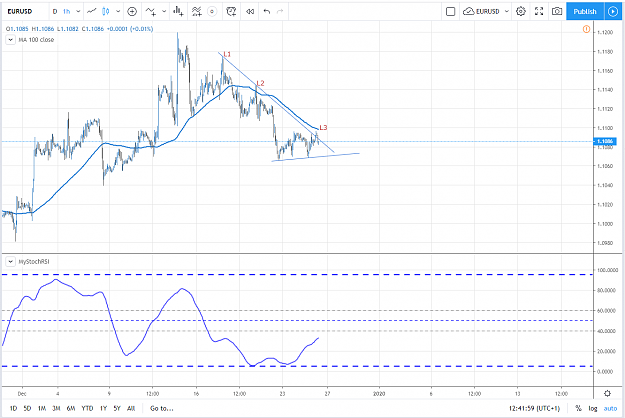Select the lower support trendline on chart
The height and width of the screenshot is (418, 625).
click(316, 157)
